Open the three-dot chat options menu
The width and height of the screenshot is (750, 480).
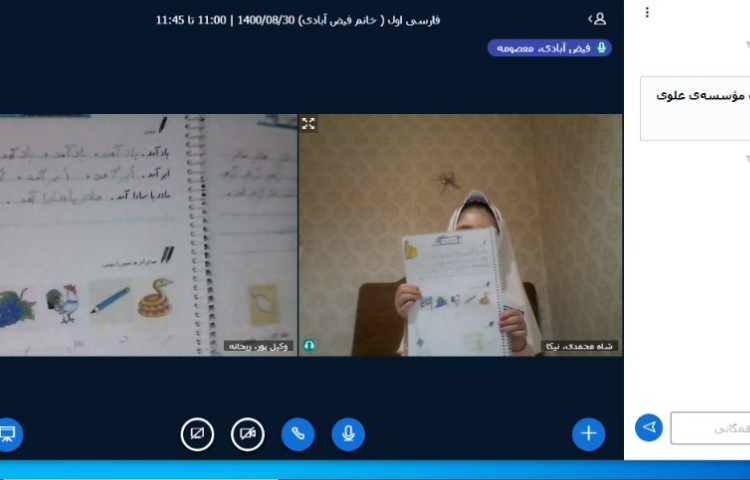[647, 12]
